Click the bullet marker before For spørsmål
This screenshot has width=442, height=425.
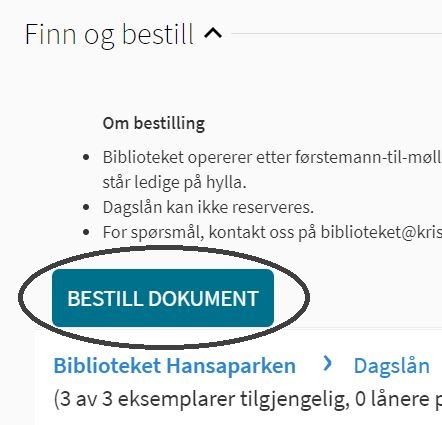coord(86,232)
